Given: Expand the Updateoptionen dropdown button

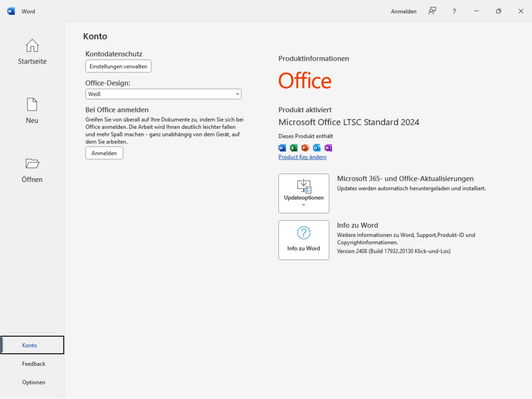Looking at the screenshot, I should click(x=303, y=193).
